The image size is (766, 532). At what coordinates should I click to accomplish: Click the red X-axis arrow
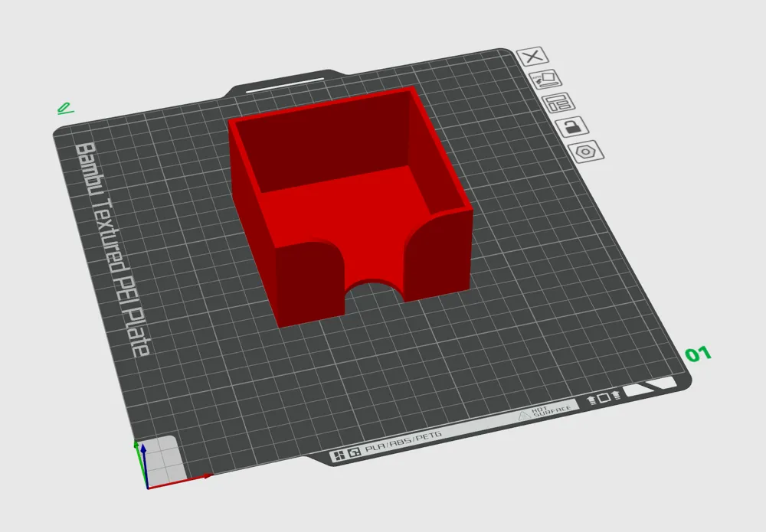[x=180, y=481]
